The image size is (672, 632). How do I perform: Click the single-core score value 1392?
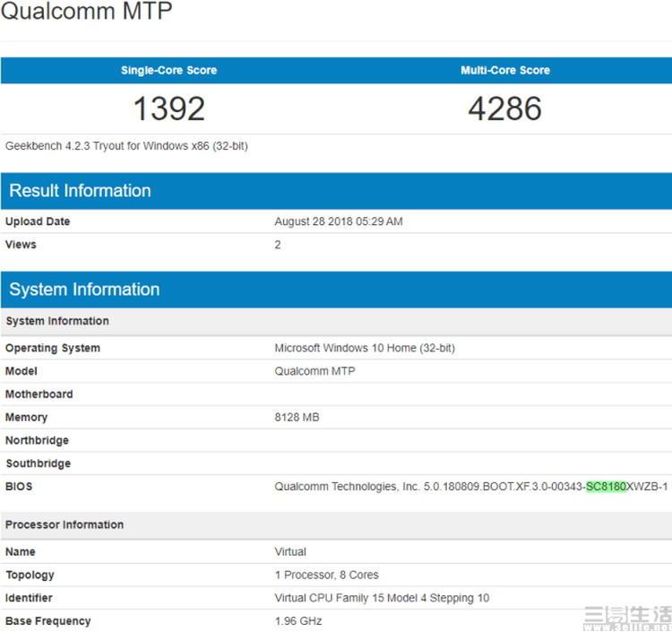[x=168, y=108]
